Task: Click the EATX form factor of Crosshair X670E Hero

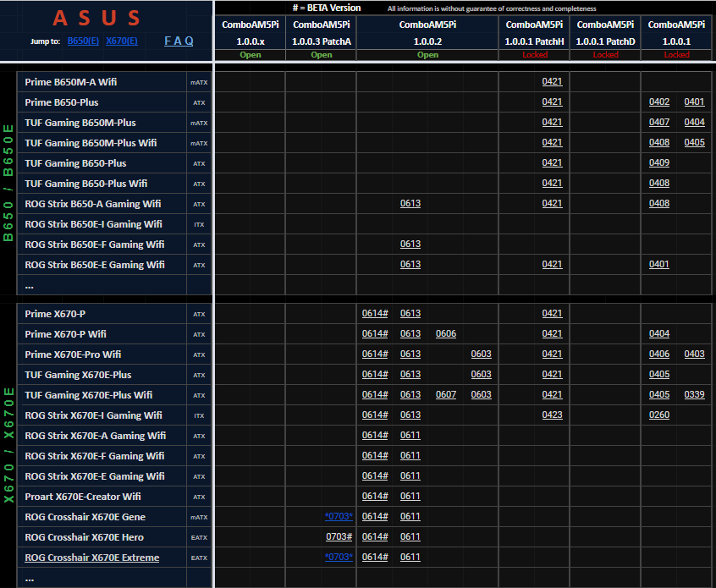Action: coord(199,538)
